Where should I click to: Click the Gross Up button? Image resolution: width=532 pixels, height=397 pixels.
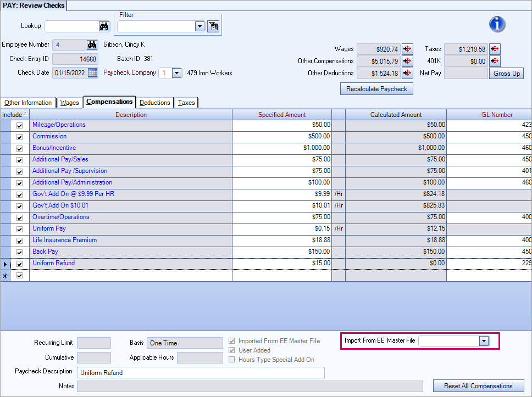click(x=507, y=73)
